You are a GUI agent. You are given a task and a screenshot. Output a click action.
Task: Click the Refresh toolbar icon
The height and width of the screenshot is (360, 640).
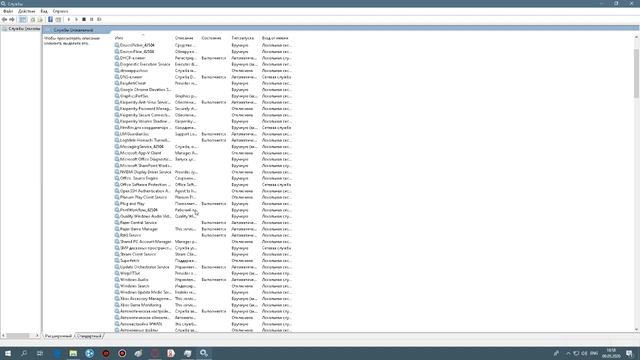[x=33, y=20]
